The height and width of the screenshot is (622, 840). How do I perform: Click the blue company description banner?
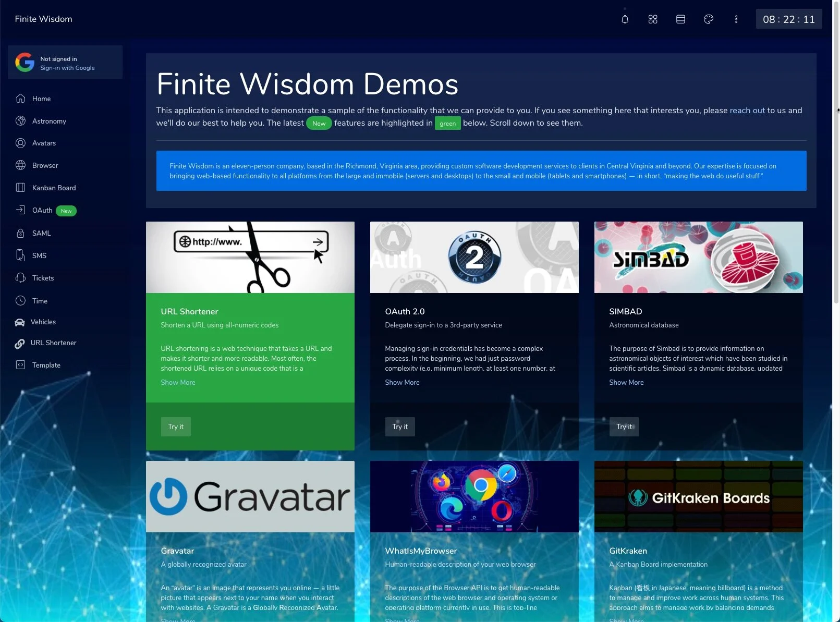point(481,171)
